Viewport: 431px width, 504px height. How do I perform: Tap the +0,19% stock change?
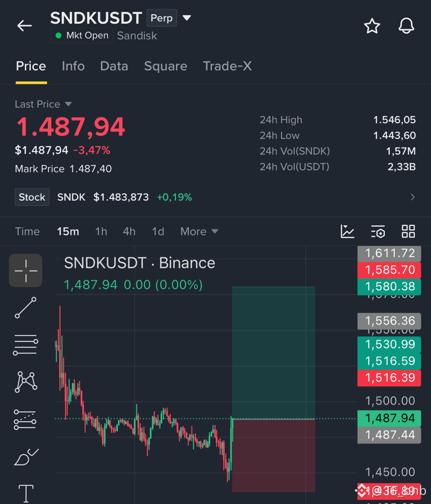tap(174, 197)
